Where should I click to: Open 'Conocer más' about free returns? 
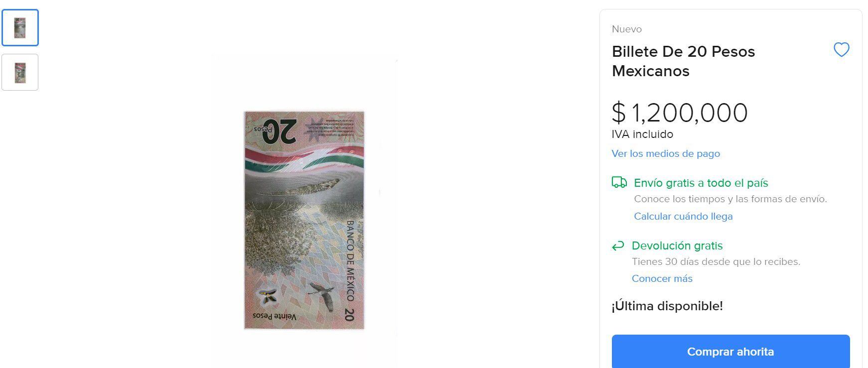click(662, 278)
